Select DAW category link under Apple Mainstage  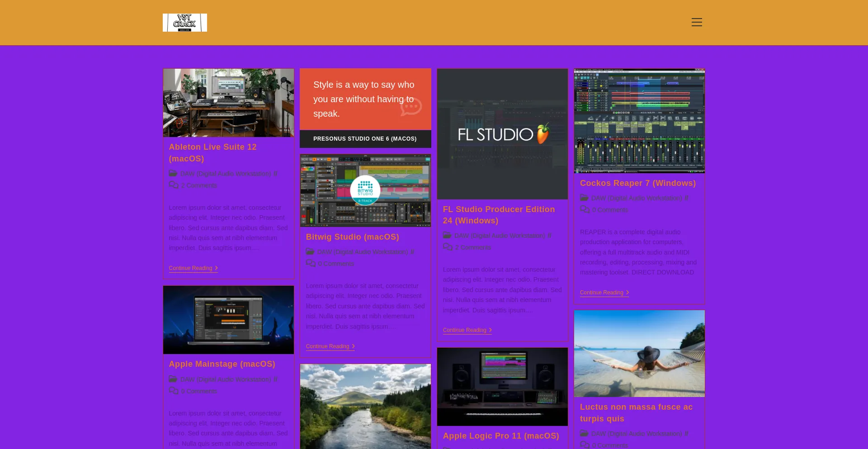coord(226,379)
